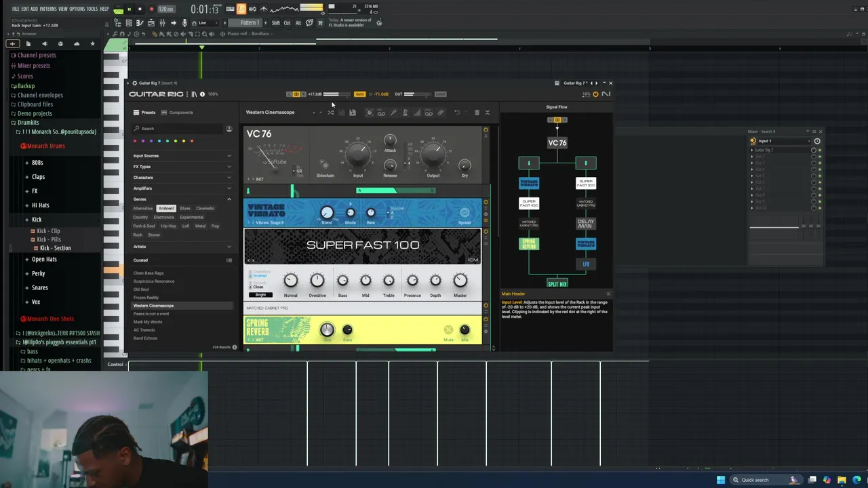
Task: Select the Cinematic genre tag
Action: (x=205, y=208)
